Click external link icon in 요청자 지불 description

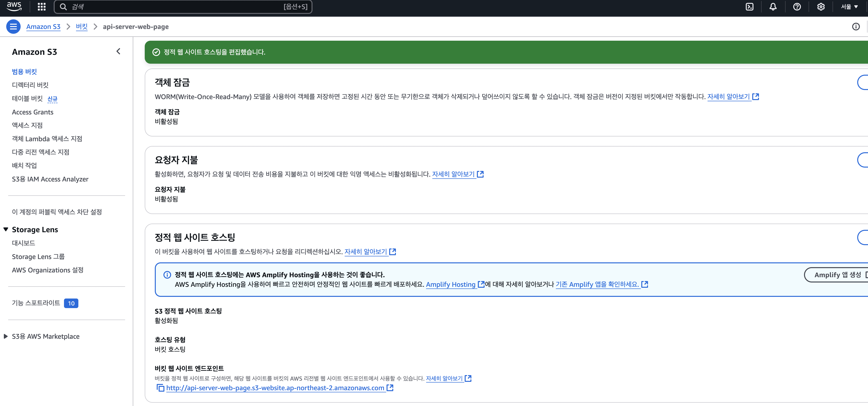click(480, 174)
